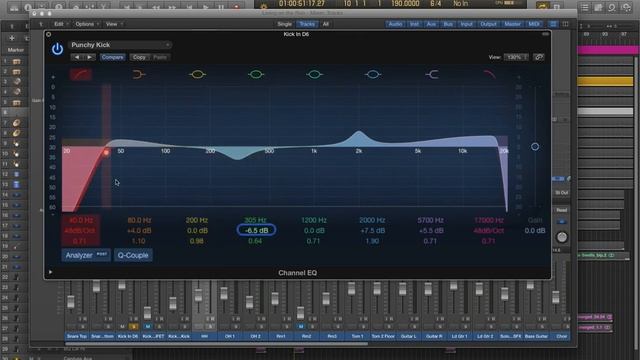This screenshot has height=360, width=640.
Task: Toggle the pink low-pass filter band icon
Action: 489,74
